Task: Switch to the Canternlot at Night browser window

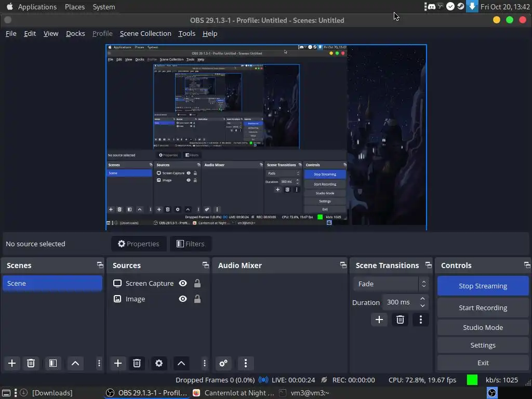Action: pyautogui.click(x=233, y=393)
